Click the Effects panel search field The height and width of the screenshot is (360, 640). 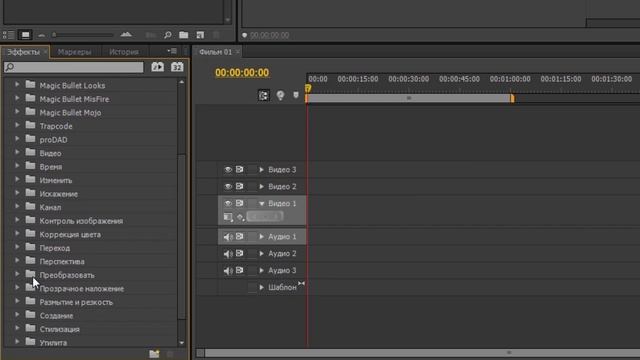[x=74, y=67]
